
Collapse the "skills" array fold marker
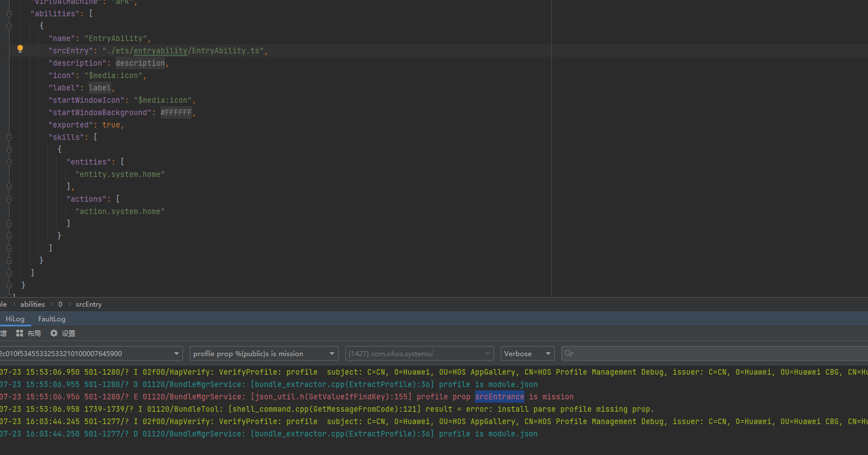coord(9,137)
